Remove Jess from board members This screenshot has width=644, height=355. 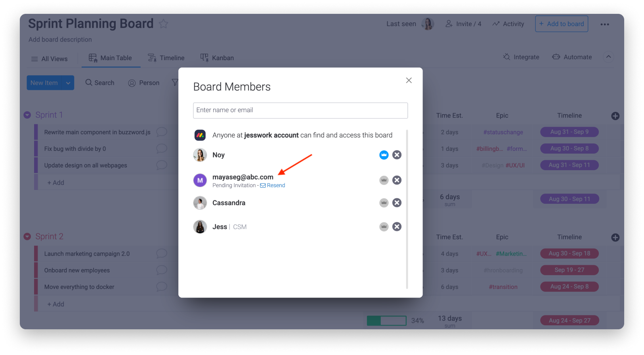click(397, 227)
